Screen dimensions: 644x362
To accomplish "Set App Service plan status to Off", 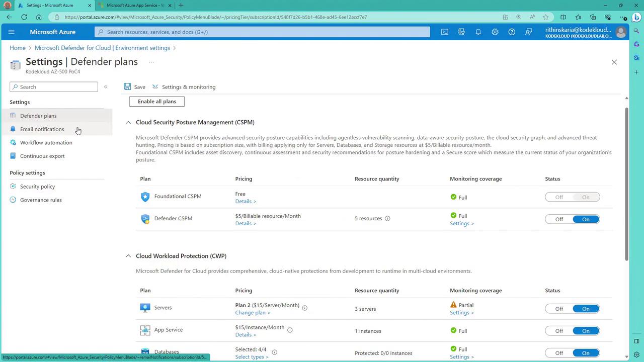I will 559,331.
